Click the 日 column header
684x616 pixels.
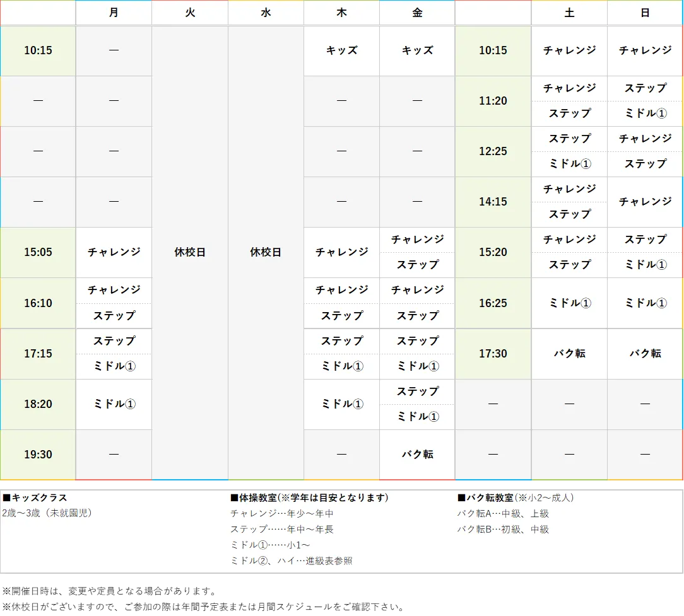[x=644, y=12]
